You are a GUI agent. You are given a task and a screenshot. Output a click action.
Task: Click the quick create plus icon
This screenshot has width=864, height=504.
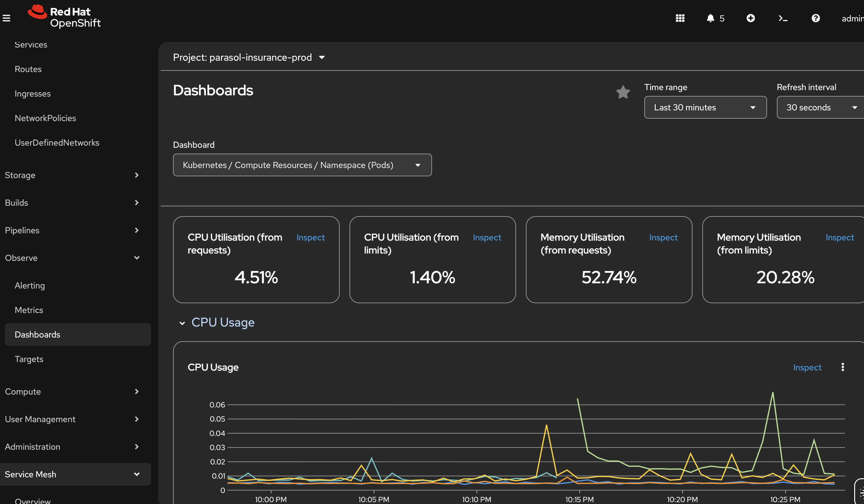coord(750,18)
